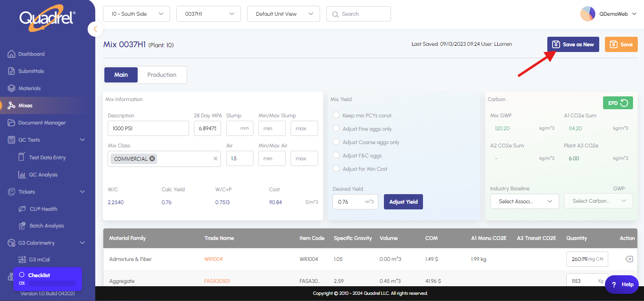Open Submittals from the sidebar
This screenshot has height=301, width=644.
(x=31, y=71)
